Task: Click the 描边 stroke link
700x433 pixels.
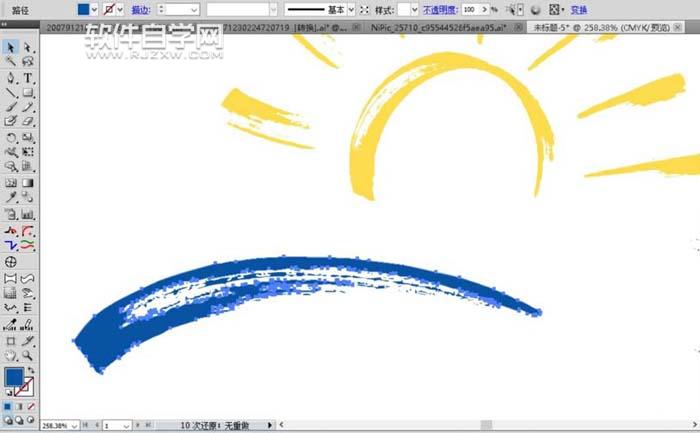Action: 142,8
